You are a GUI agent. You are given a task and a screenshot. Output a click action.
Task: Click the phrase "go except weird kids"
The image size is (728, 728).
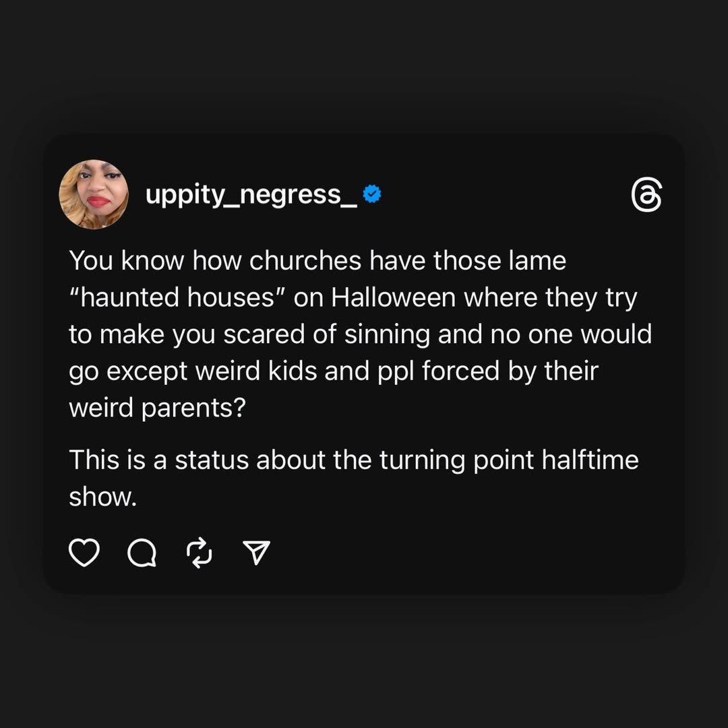(x=193, y=372)
